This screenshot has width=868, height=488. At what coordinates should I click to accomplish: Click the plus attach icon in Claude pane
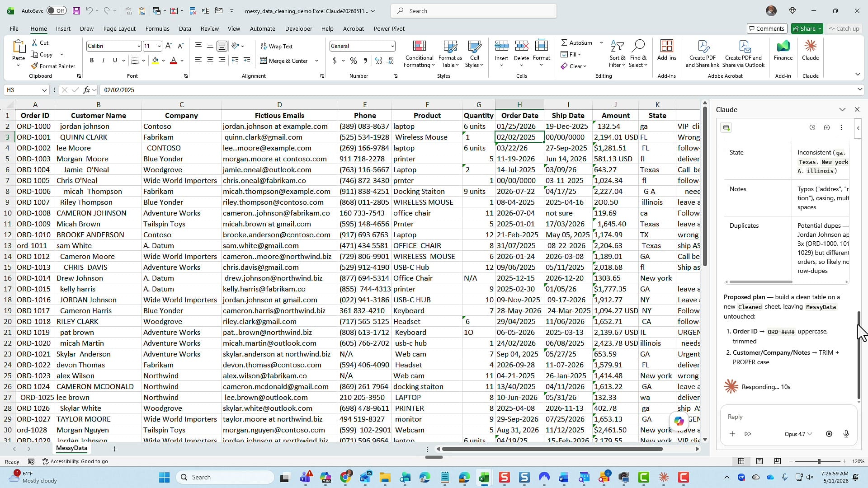point(732,434)
